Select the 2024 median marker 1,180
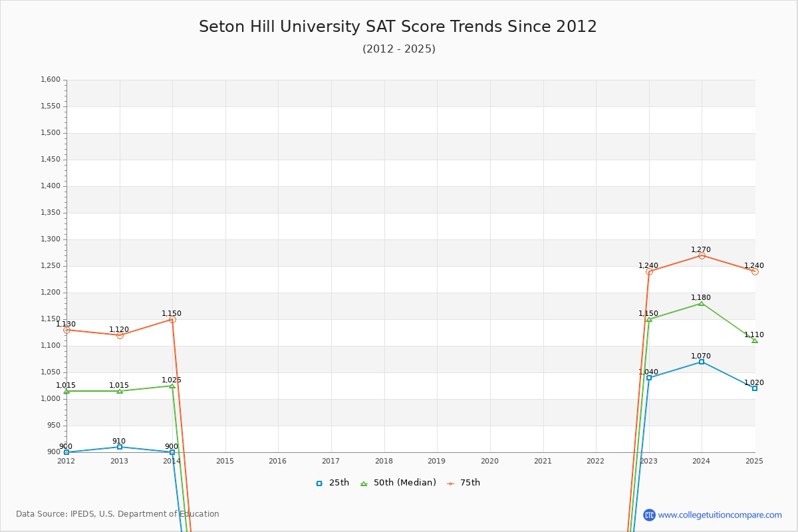This screenshot has height=532, width=798. click(702, 303)
